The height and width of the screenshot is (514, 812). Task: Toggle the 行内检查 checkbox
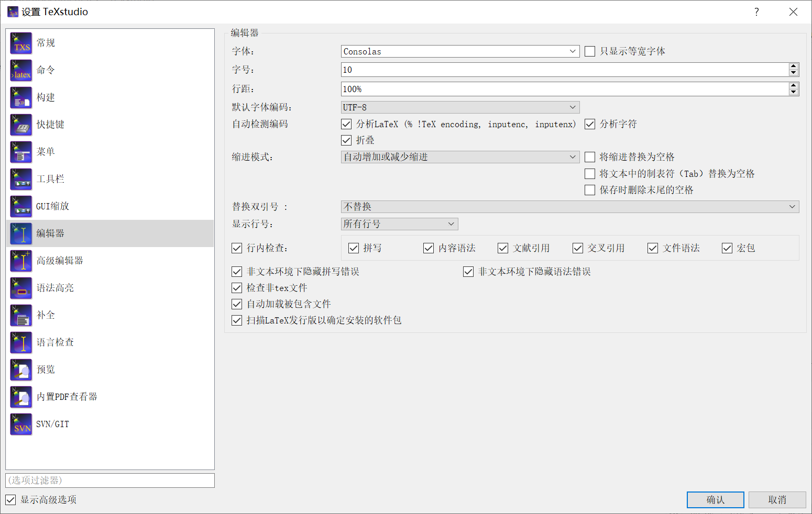[x=237, y=248]
